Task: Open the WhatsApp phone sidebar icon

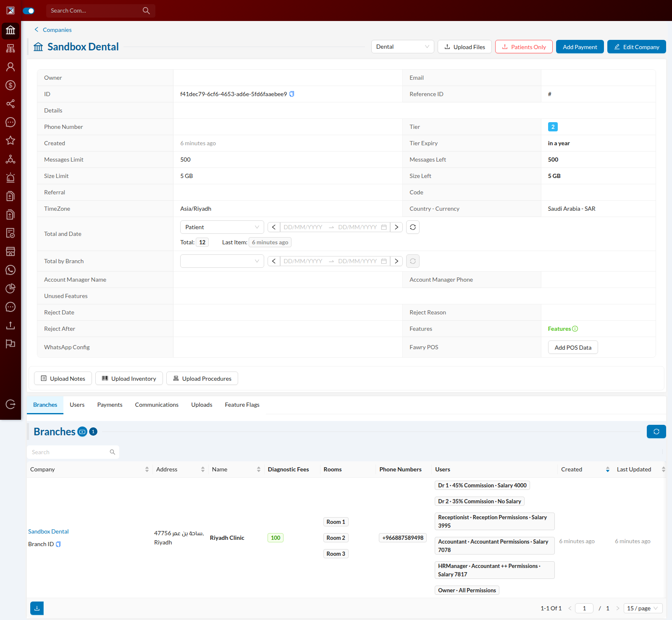Action: 10,270
